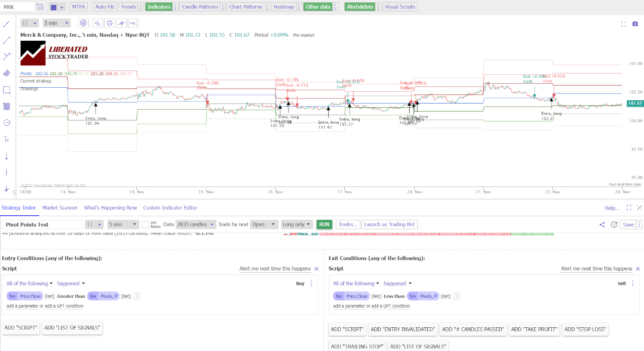Take a chart snapshot with the camera icon
644x351 pixels.
[x=635, y=24]
